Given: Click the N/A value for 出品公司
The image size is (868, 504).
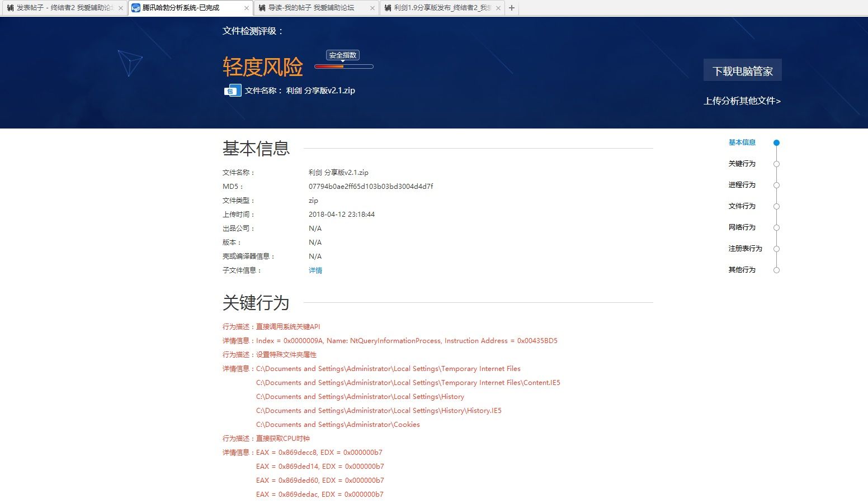Looking at the screenshot, I should (315, 229).
